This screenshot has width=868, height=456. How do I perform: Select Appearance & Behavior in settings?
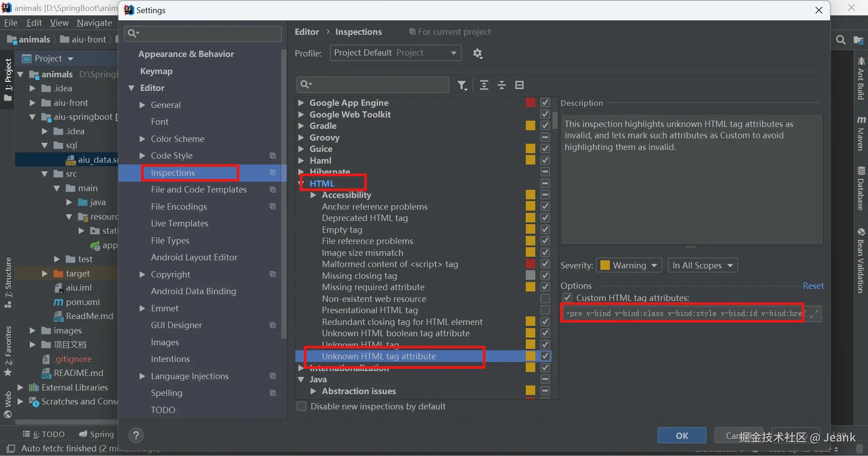(x=186, y=54)
